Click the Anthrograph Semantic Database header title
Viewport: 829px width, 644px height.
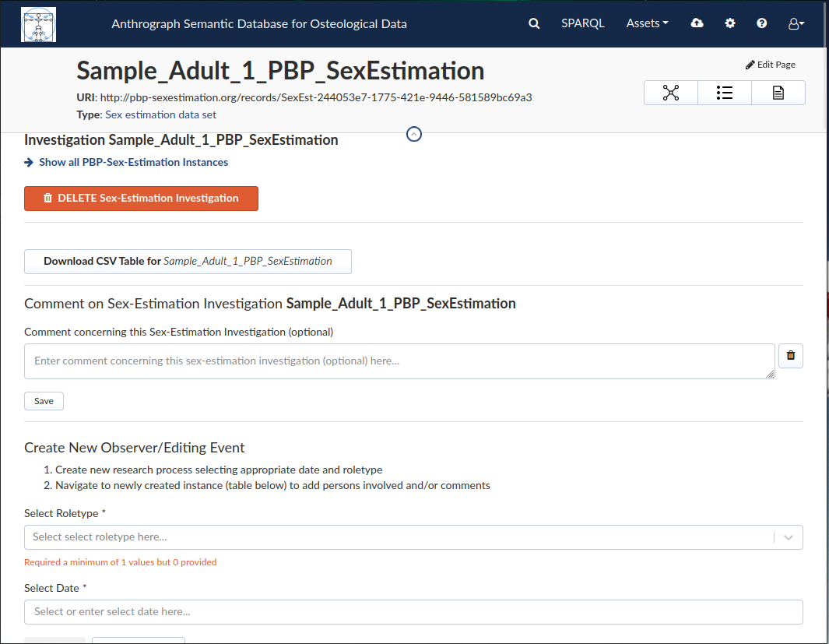(x=259, y=24)
